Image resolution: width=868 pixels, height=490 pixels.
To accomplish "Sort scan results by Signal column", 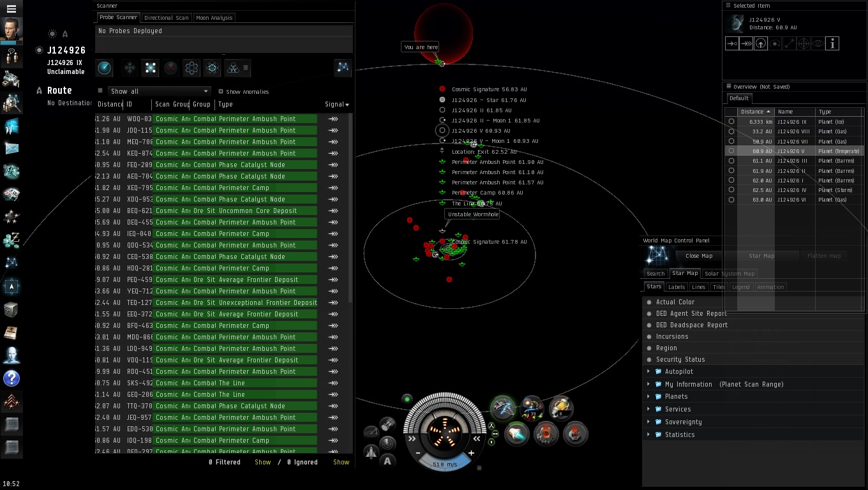I will [336, 104].
